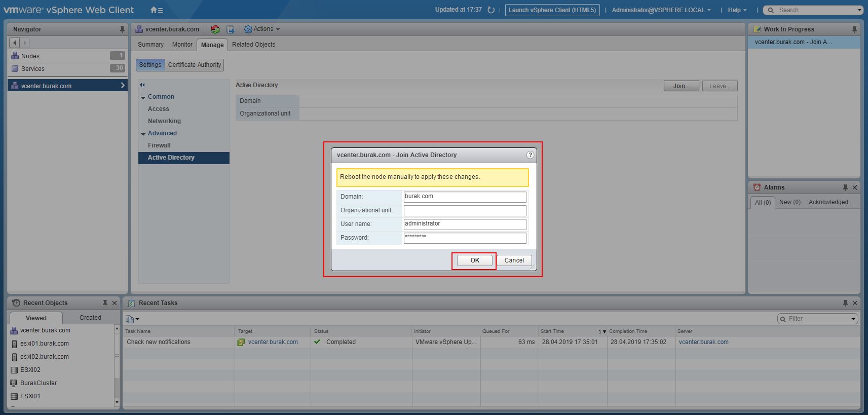Screen dimensions: 868x415
Task: Collapse the settings side menu arrows
Action: [142, 85]
